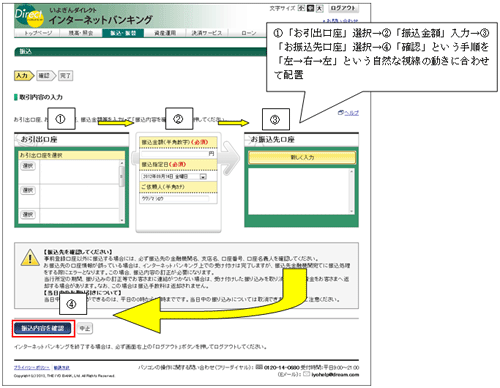This screenshot has width=500, height=388.
Task: Open the 決済サービス tab
Action: 207,33
